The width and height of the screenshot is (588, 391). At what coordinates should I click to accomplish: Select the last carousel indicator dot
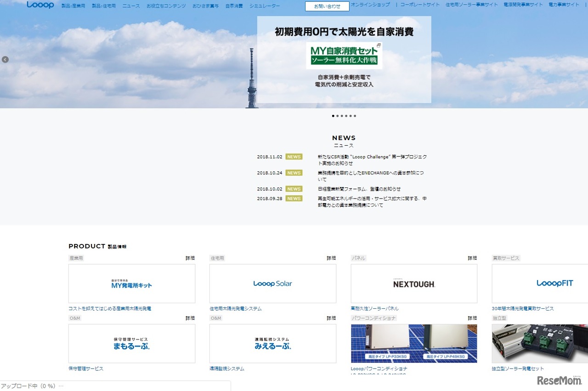[x=355, y=116]
